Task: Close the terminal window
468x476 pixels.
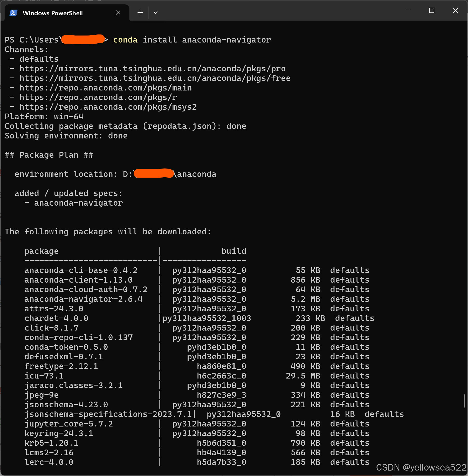Action: tap(456, 10)
